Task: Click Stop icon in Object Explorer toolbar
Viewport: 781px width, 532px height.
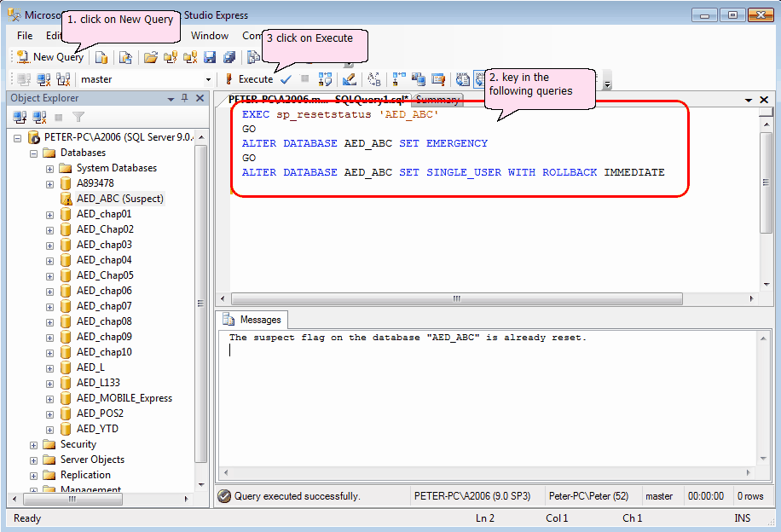Action: [58, 118]
